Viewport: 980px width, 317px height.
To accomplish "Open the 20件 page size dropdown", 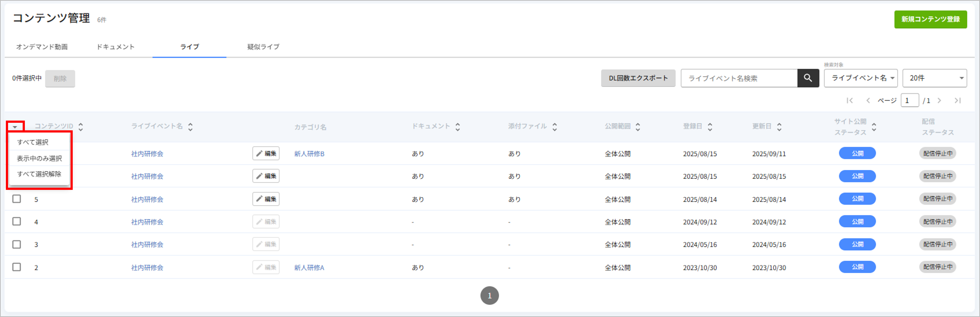I will point(934,78).
